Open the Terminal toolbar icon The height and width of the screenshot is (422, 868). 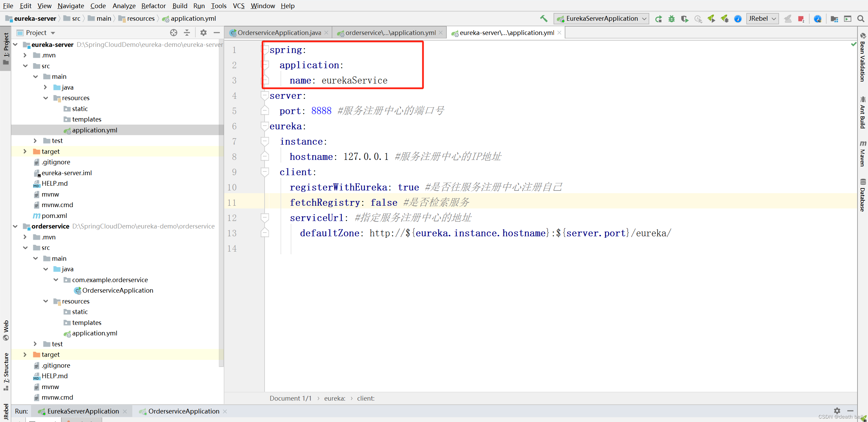[848, 19]
